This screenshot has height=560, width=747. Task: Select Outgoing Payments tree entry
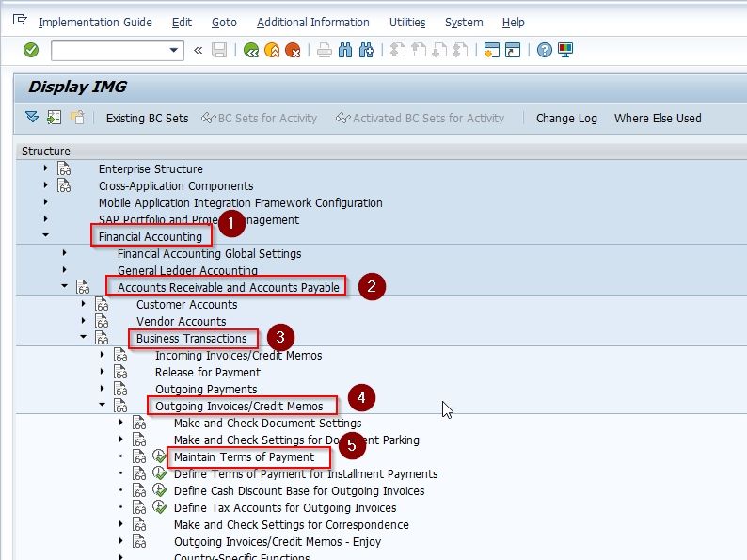coord(206,390)
